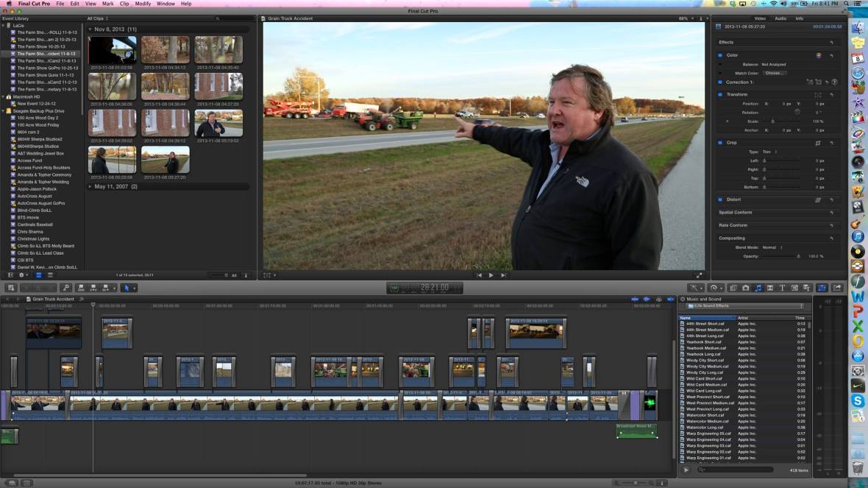
Task: Toggle viewer full screen playback
Action: click(699, 275)
